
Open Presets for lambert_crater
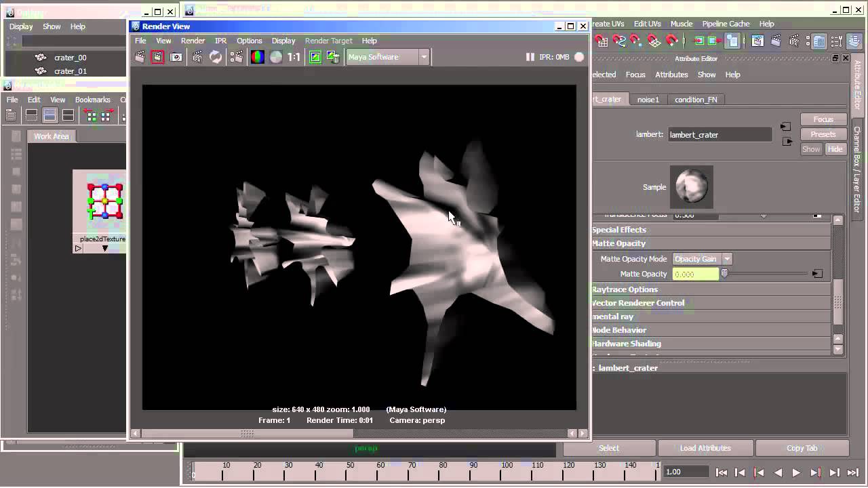tap(823, 134)
